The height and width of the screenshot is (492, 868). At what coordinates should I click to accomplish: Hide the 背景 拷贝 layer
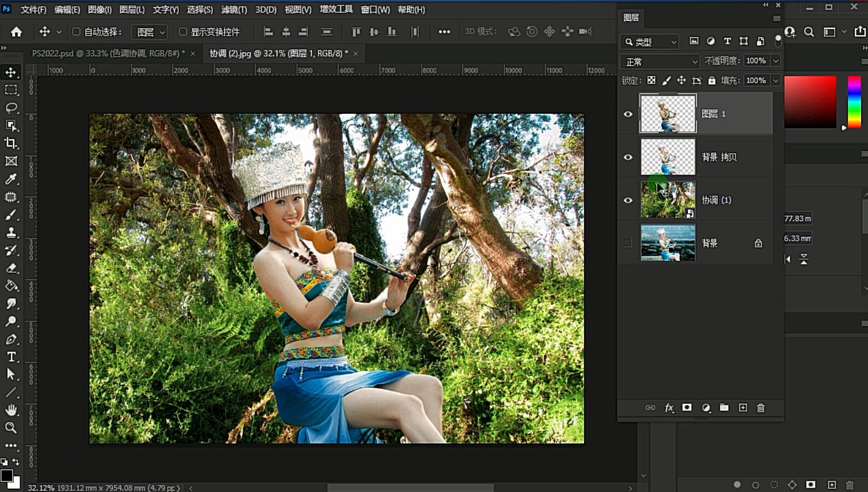pyautogui.click(x=628, y=157)
